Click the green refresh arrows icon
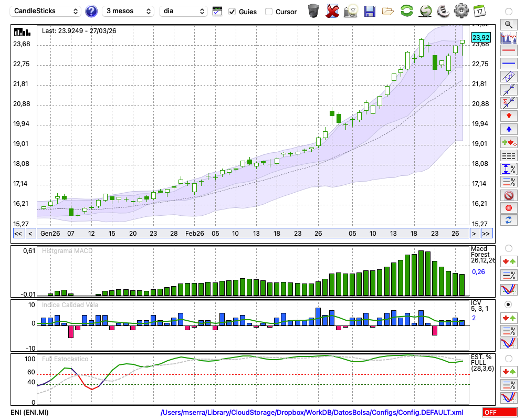Screen dimensions: 525x420 coord(406,11)
